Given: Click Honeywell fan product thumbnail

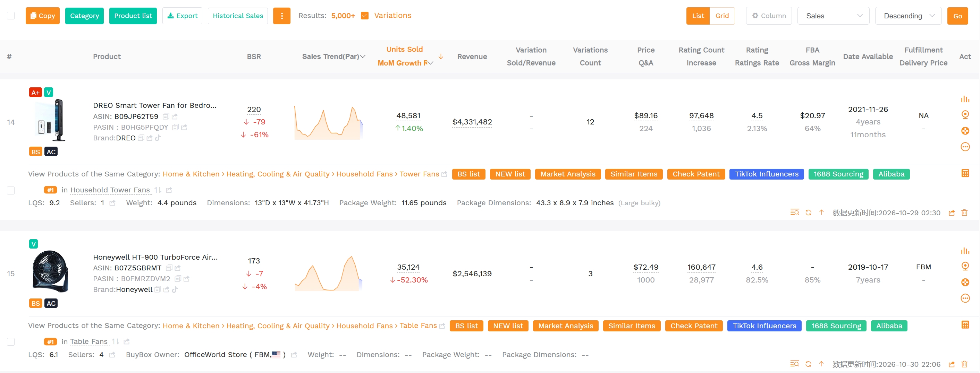Looking at the screenshot, I should point(50,271).
